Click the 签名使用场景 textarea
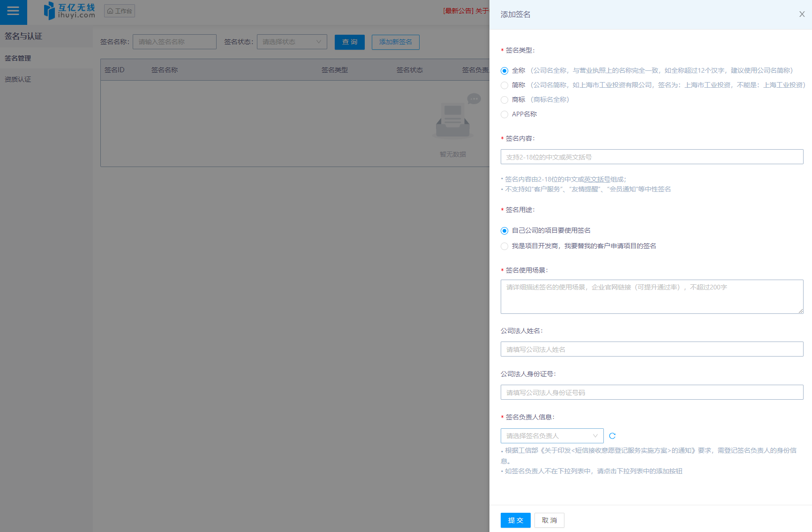This screenshot has height=532, width=812. pyautogui.click(x=652, y=296)
